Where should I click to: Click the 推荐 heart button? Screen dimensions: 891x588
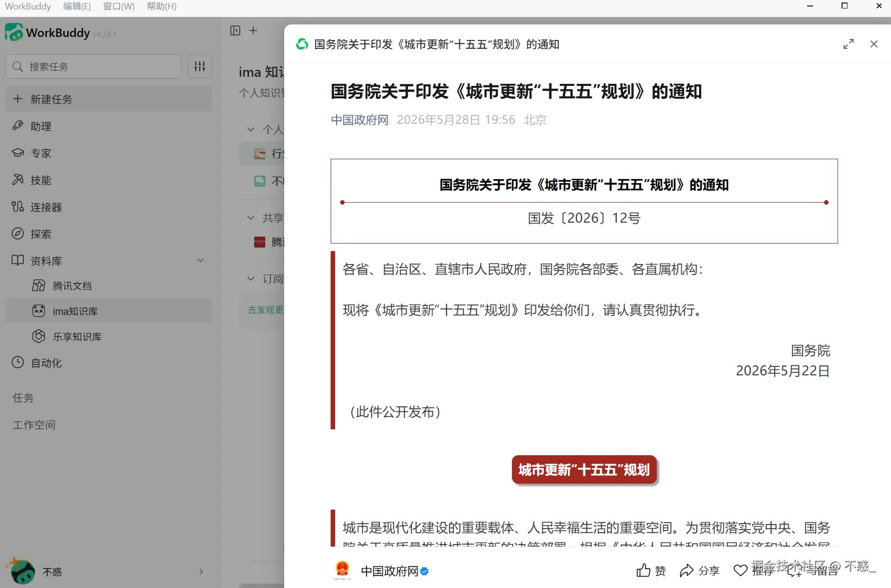(x=753, y=571)
